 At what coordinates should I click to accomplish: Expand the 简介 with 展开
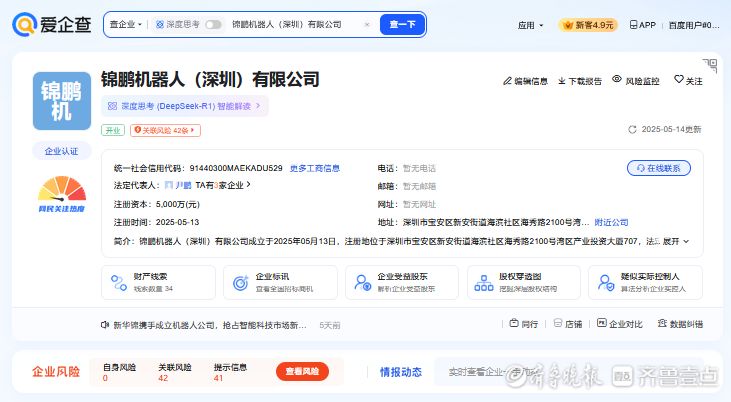tap(676, 242)
